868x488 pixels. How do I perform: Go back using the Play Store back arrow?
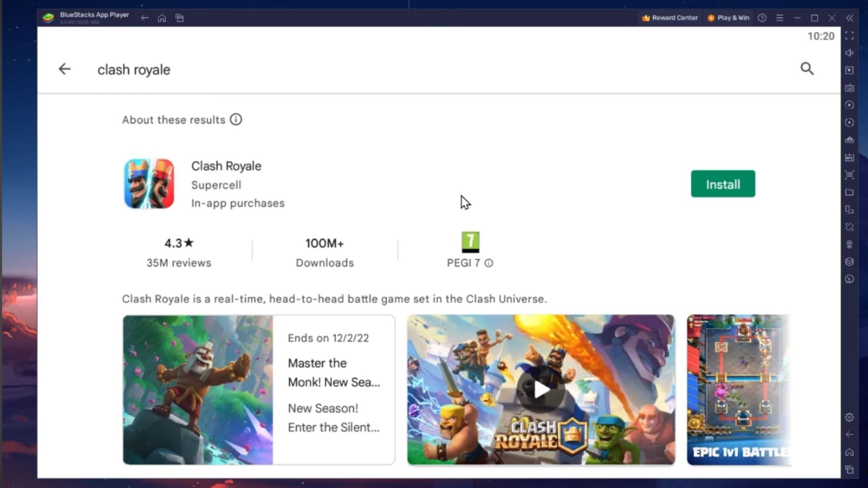click(x=65, y=69)
